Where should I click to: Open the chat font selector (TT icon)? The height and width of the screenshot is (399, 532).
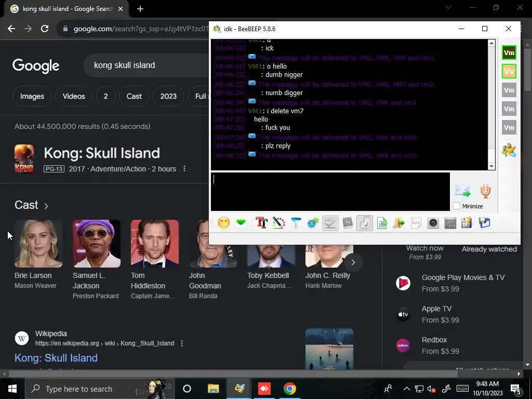(262, 223)
